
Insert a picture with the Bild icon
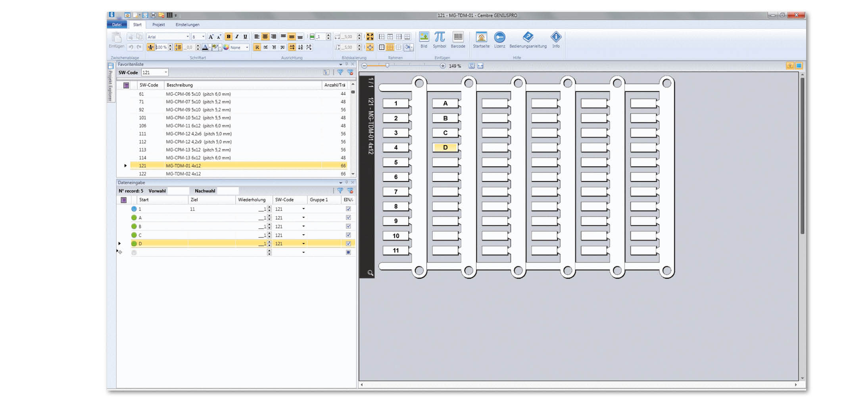424,38
